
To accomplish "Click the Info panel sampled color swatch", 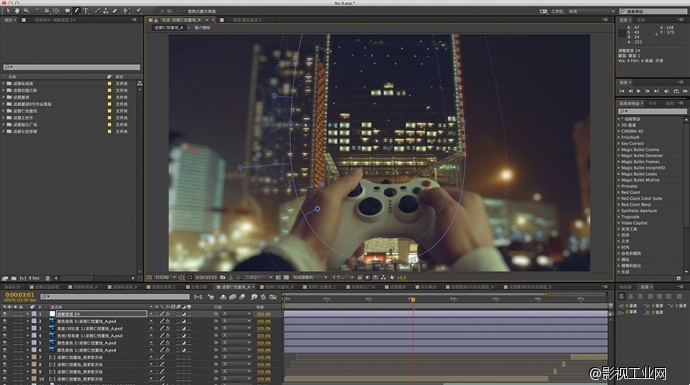I will pos(622,33).
